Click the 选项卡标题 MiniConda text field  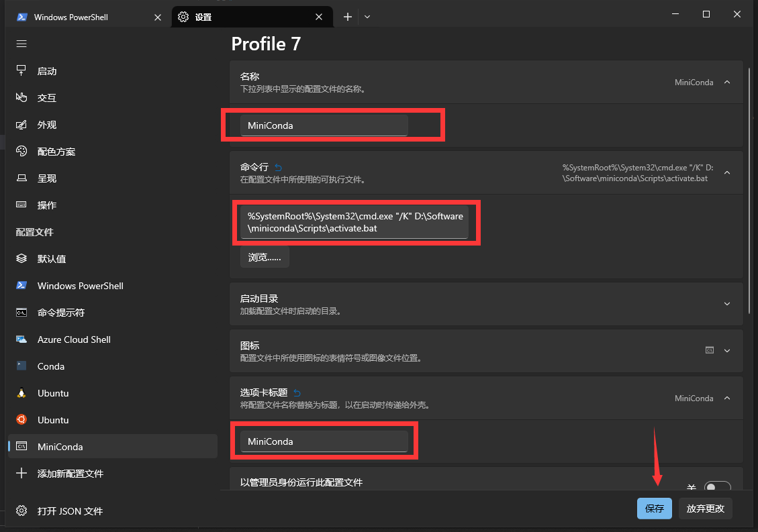click(x=324, y=441)
